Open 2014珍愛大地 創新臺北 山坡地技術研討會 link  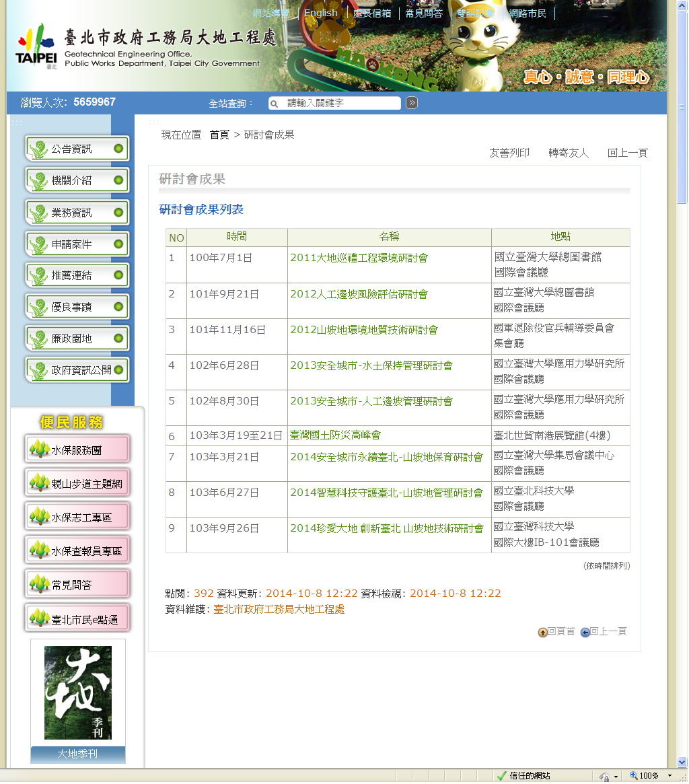tap(387, 528)
